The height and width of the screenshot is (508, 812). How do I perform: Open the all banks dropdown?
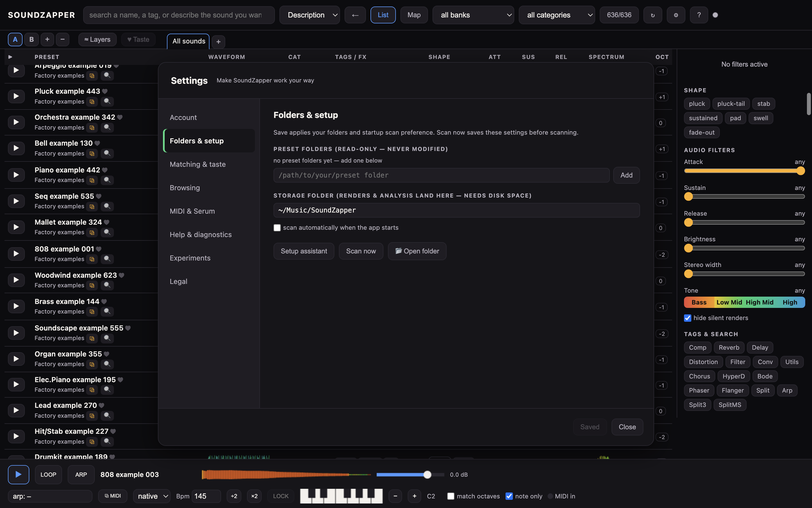point(473,15)
